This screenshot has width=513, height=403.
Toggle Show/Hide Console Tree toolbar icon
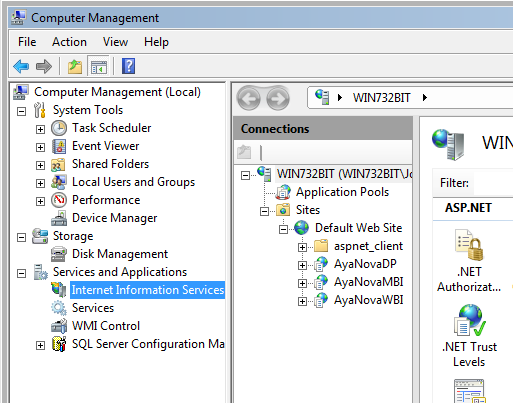tap(99, 66)
